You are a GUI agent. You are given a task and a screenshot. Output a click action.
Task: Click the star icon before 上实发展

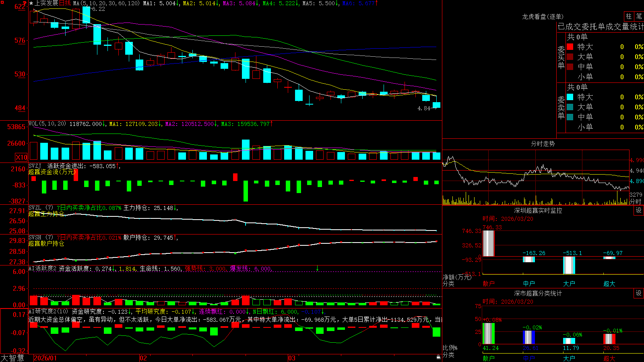click(x=31, y=3)
